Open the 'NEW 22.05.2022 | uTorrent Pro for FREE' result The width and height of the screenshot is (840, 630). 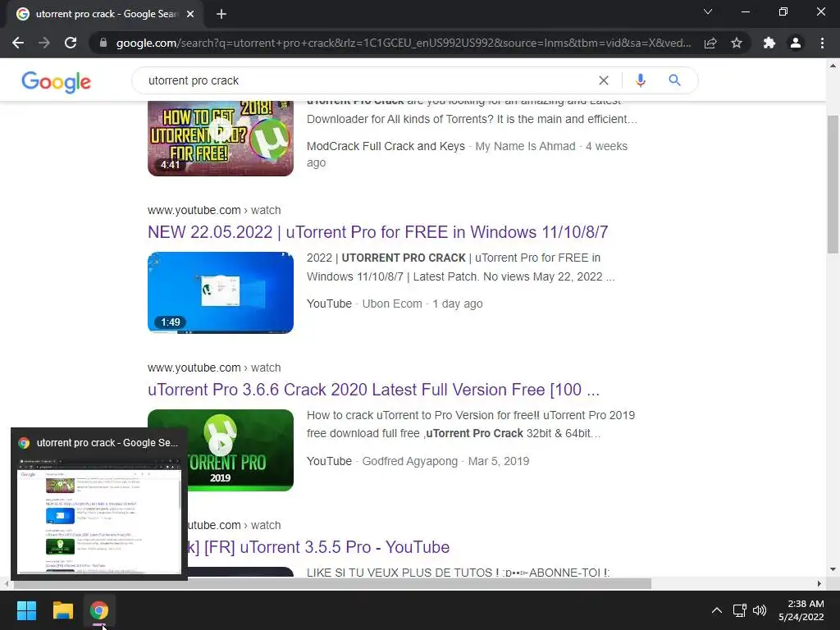(377, 232)
